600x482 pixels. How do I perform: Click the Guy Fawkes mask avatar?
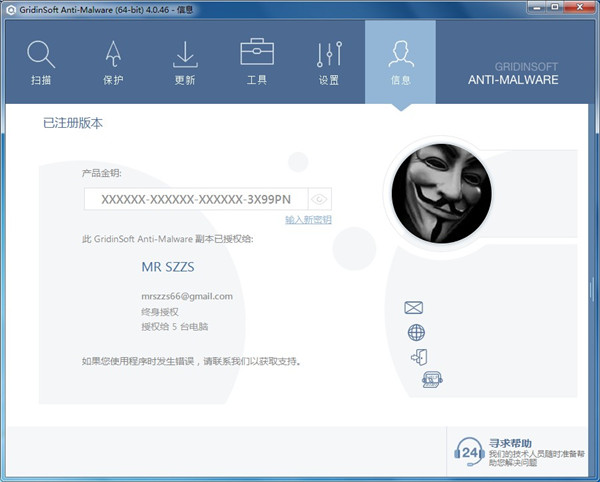[442, 193]
